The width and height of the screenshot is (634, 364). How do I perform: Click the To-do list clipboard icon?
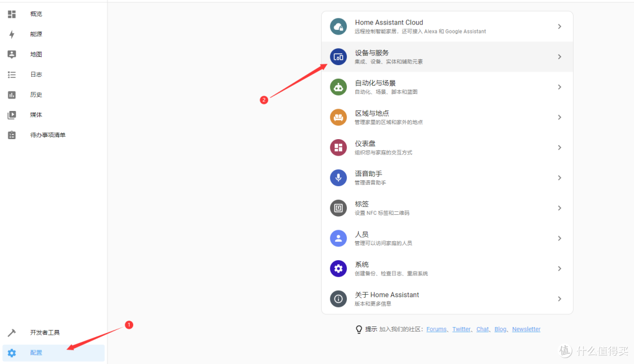point(12,135)
